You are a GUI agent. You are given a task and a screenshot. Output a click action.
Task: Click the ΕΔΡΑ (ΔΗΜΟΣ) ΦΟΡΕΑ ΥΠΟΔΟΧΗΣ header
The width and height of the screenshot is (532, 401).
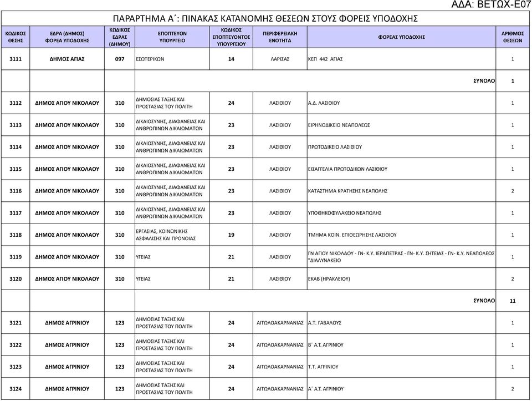67,37
